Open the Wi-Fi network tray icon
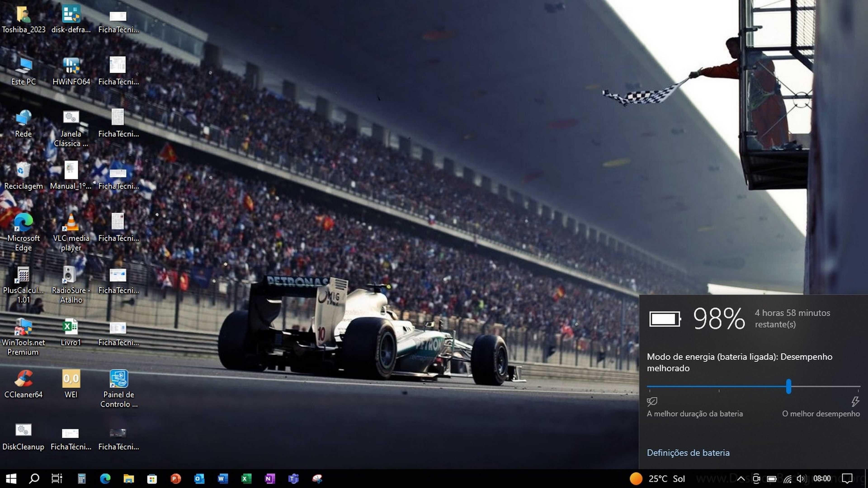This screenshot has width=868, height=488. tap(787, 479)
